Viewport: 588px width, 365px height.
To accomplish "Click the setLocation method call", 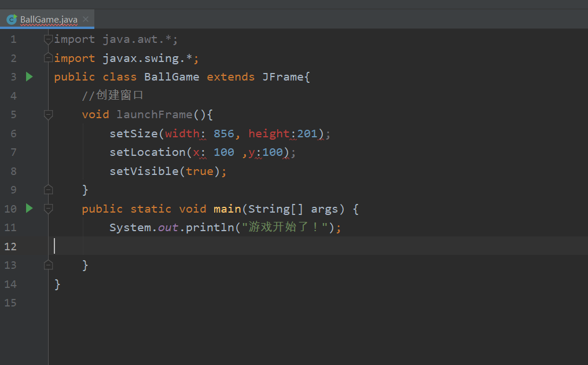I will 148,152.
